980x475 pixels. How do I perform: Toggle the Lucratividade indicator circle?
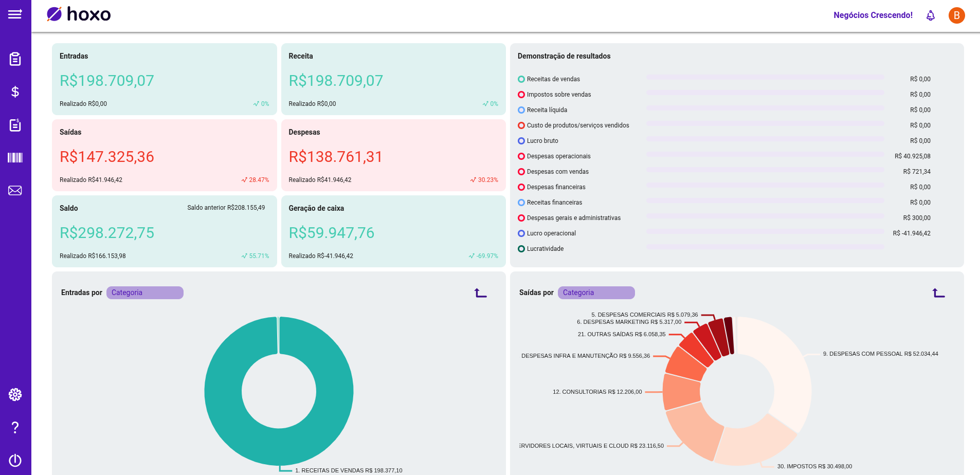click(521, 249)
